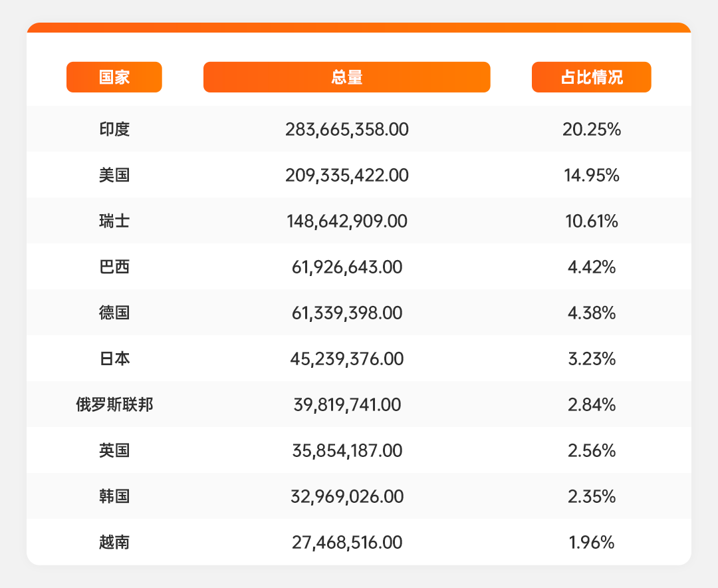The image size is (718, 588).
Task: Select the total value 209,335,422.00
Action: pos(346,175)
